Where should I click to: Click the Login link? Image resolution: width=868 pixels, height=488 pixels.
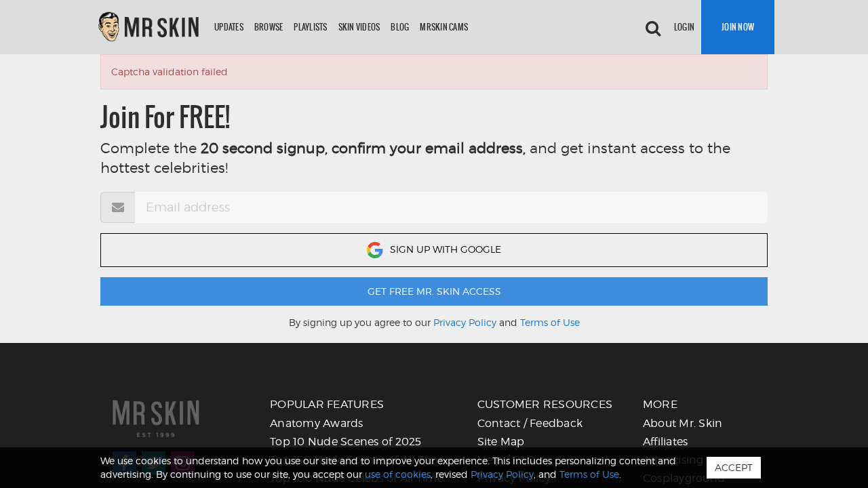(684, 27)
